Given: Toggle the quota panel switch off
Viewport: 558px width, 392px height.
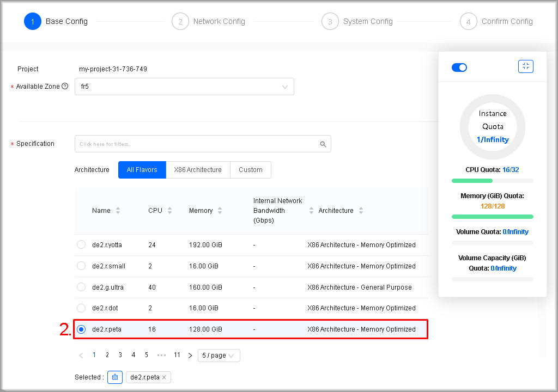Looking at the screenshot, I should pos(459,68).
